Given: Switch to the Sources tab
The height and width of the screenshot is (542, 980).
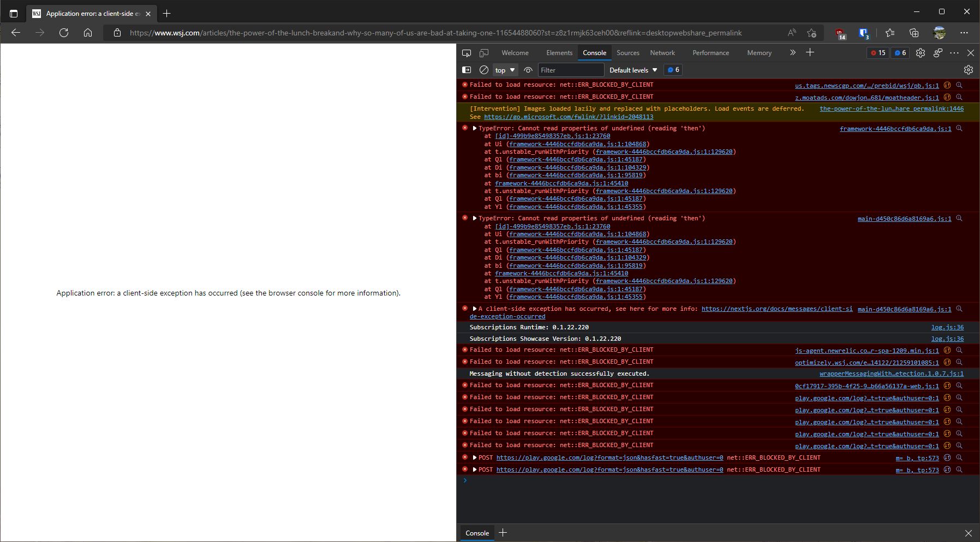Looking at the screenshot, I should (628, 52).
